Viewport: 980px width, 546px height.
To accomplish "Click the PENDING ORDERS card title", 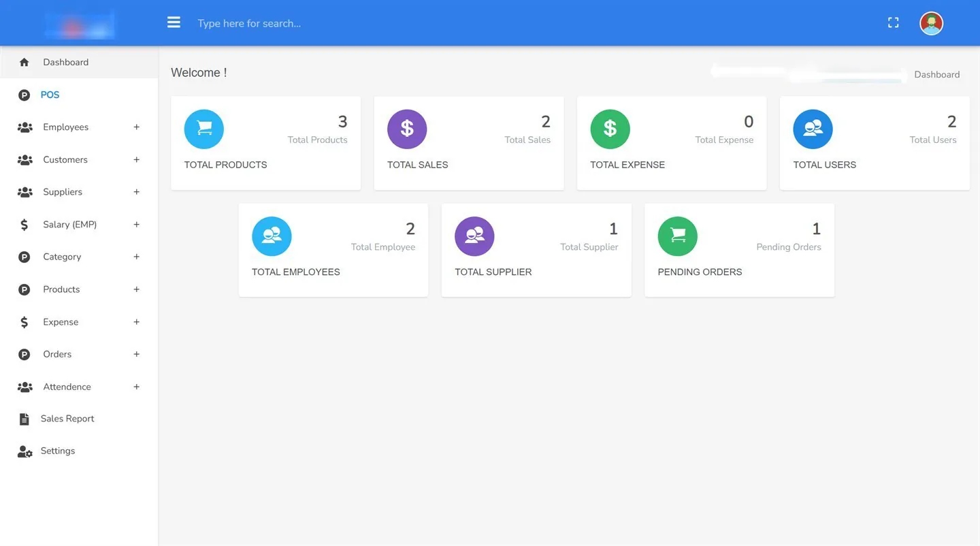I will tap(700, 272).
